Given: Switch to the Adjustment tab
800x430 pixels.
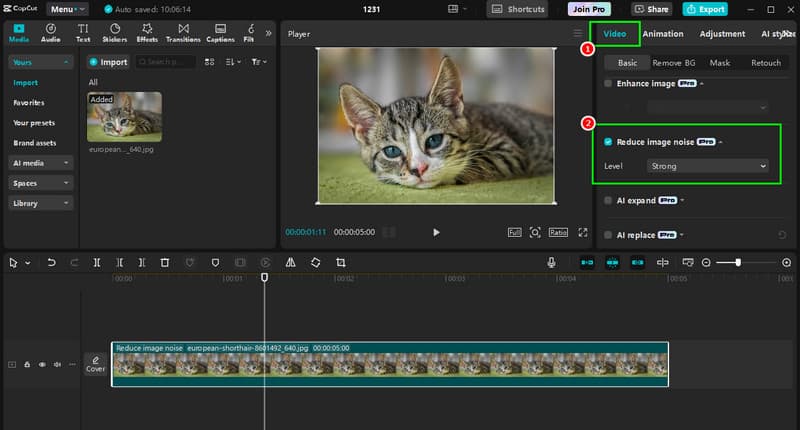Looking at the screenshot, I should (x=722, y=34).
